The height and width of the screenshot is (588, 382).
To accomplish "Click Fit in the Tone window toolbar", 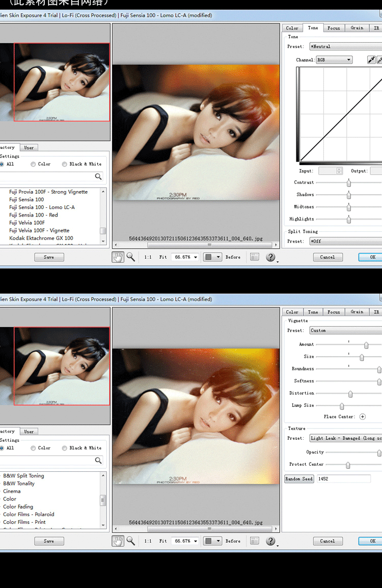I will (x=162, y=257).
